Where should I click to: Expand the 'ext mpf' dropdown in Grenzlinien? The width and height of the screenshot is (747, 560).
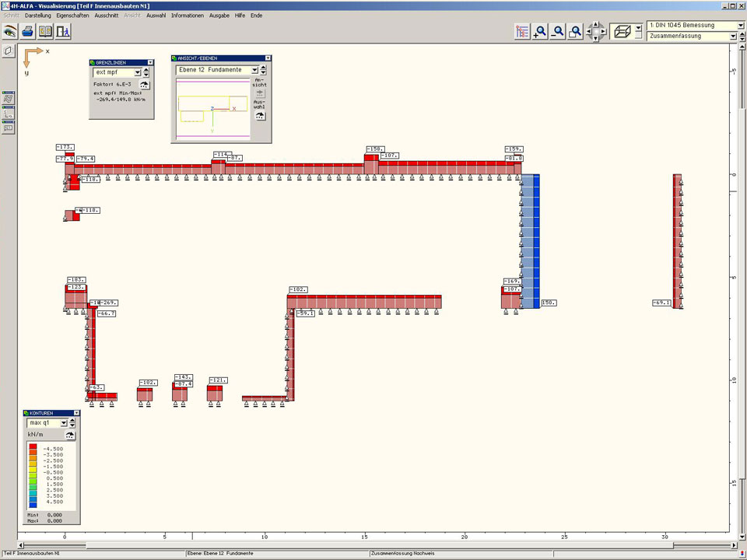(x=138, y=72)
